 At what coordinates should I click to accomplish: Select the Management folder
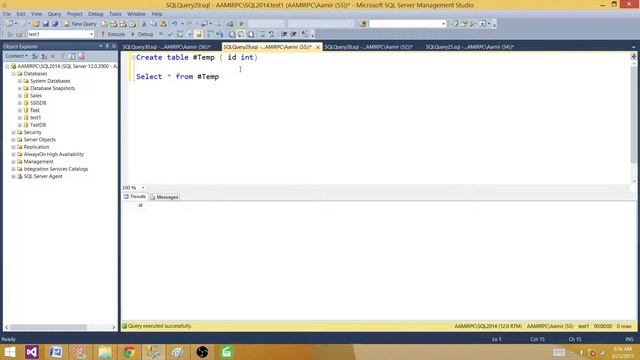click(38, 162)
